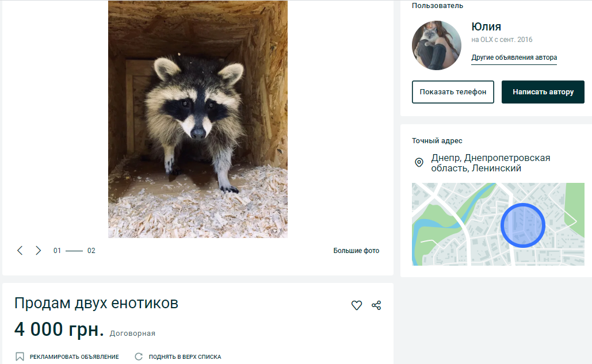This screenshot has height=364, width=592.
Task: Click the bookmark icon beside "Рекламировать объявление"
Action: tap(20, 357)
